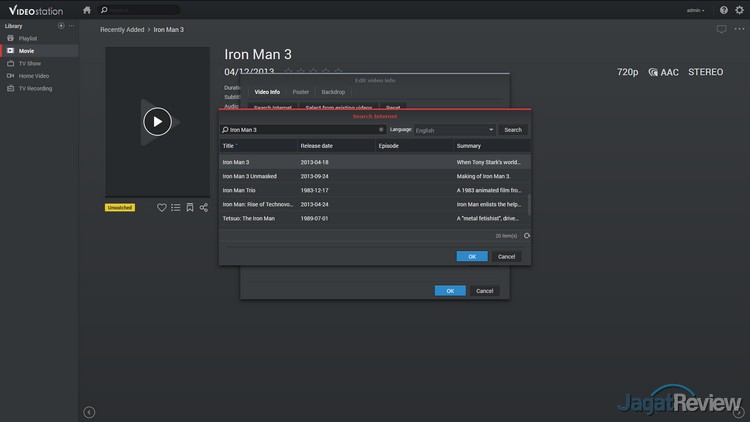Mark movie as favorite with heart icon
Image resolution: width=750 pixels, height=422 pixels.
click(x=162, y=208)
